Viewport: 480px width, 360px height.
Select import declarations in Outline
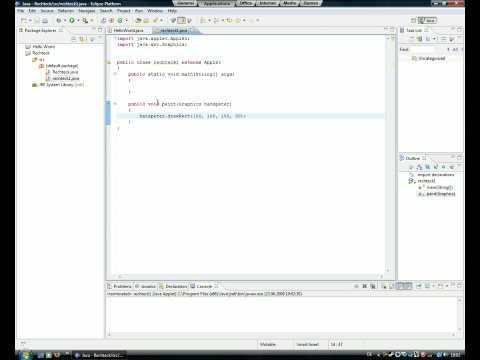(x=432, y=175)
